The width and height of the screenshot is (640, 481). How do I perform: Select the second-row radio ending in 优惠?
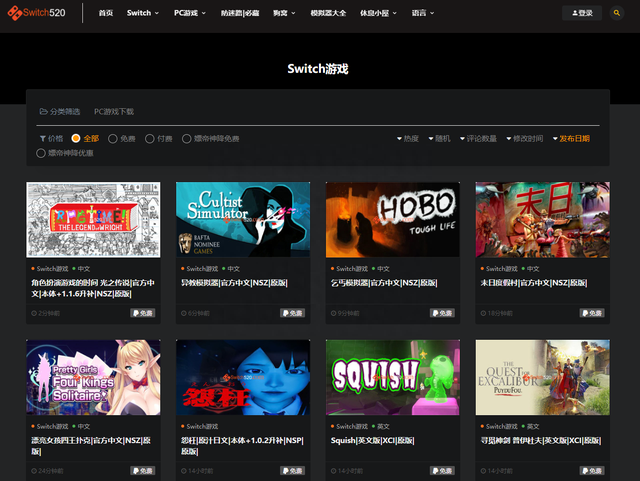(x=41, y=153)
